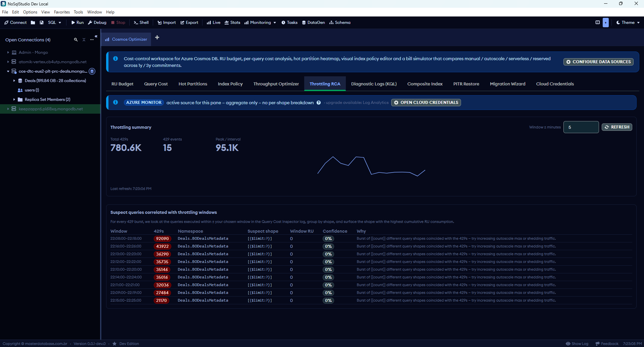Open the Cloud Credentials tab
Screen dimensions: 644x347
(x=555, y=84)
